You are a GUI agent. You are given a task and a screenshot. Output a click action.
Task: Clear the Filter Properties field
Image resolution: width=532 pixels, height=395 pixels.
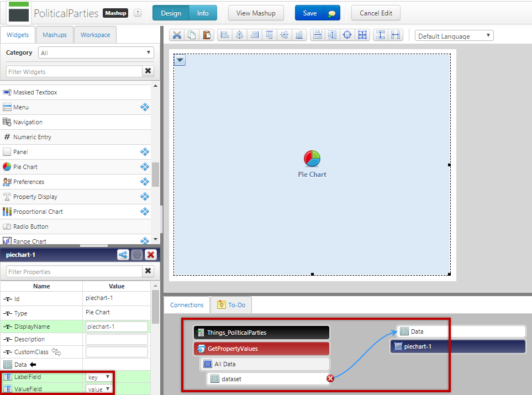point(148,271)
